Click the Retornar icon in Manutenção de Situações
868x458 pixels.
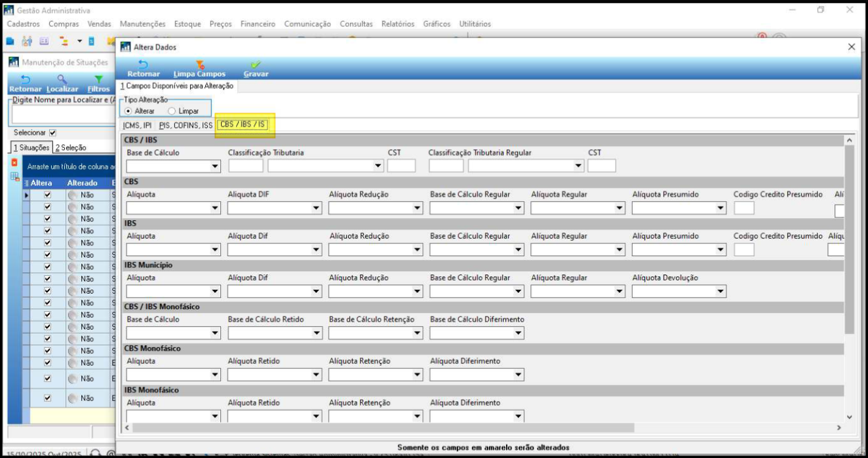pyautogui.click(x=26, y=79)
